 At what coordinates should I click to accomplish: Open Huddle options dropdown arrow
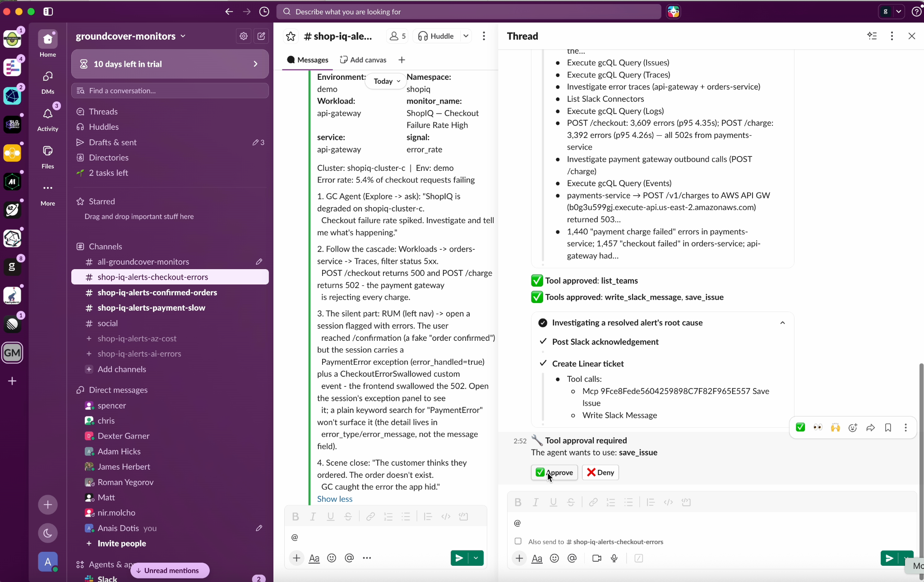466,36
